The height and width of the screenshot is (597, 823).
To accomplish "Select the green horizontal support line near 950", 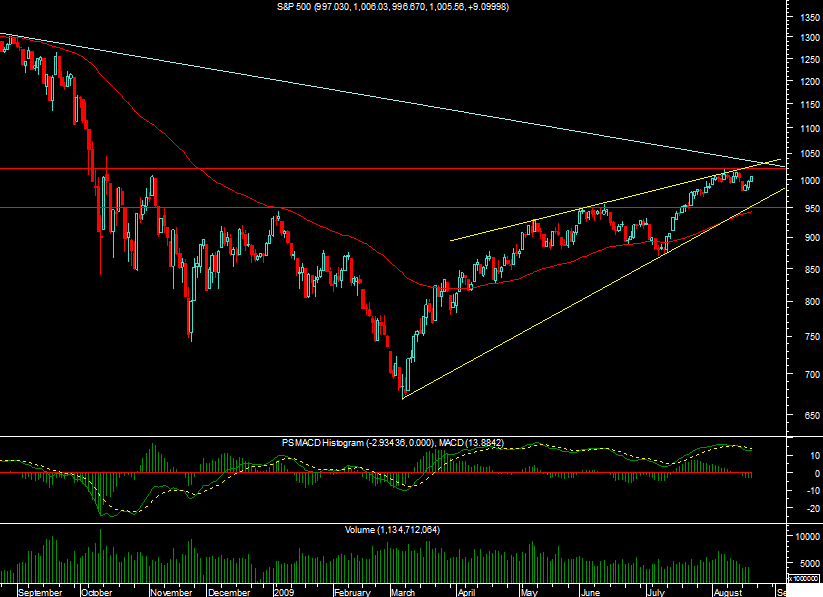I will point(393,207).
